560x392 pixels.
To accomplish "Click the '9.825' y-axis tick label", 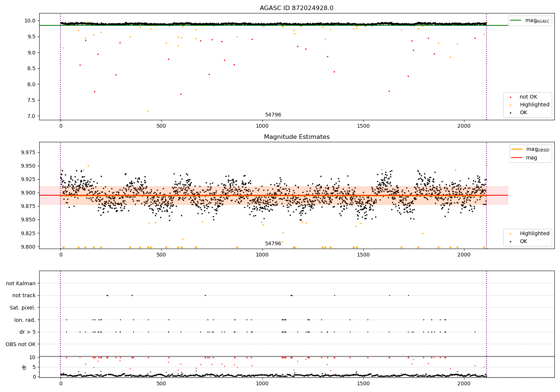I will coord(29,233).
